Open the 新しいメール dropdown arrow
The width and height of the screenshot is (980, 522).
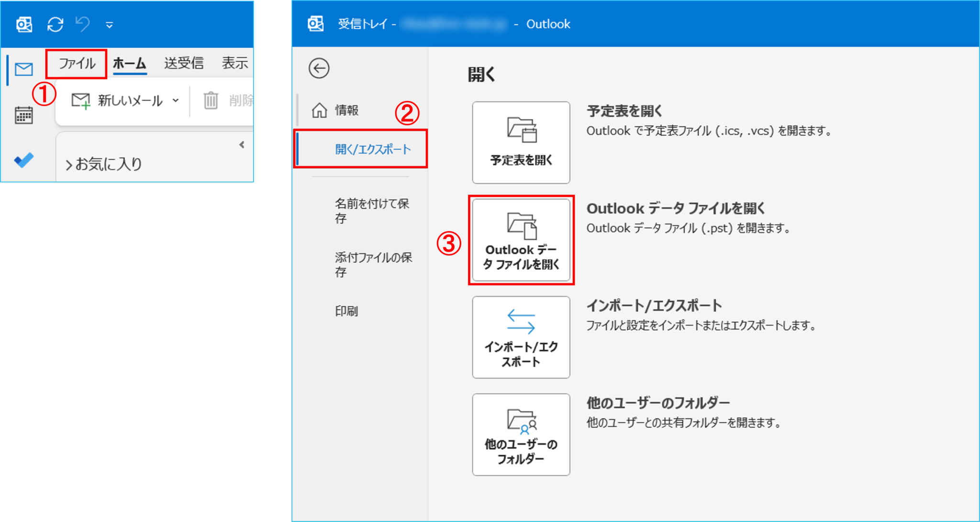click(x=175, y=100)
